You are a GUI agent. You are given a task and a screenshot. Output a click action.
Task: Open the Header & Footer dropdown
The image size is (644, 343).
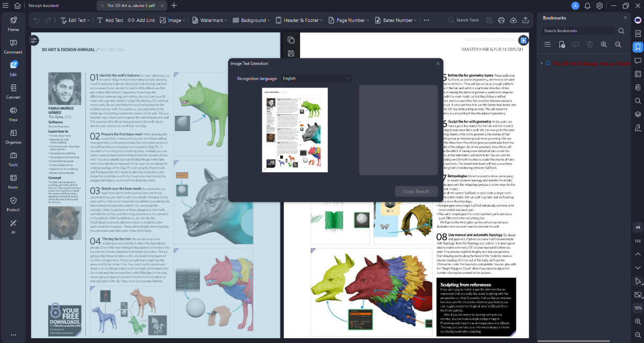[299, 20]
